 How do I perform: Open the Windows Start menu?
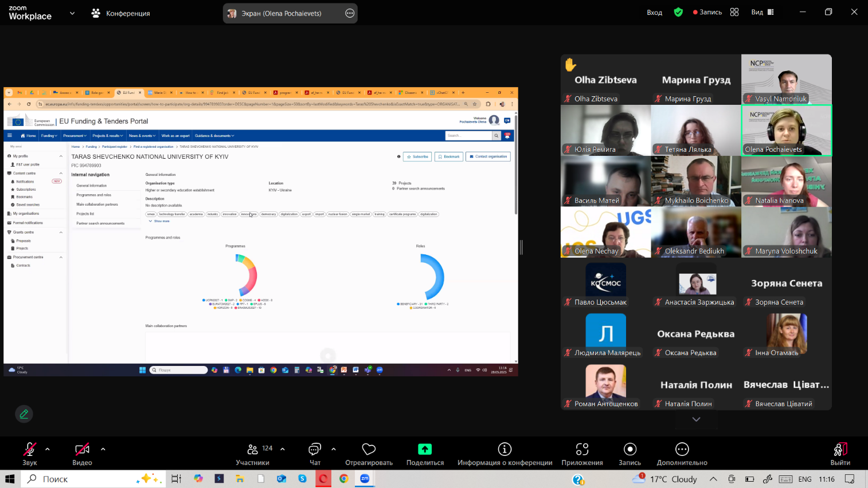click(x=10, y=479)
